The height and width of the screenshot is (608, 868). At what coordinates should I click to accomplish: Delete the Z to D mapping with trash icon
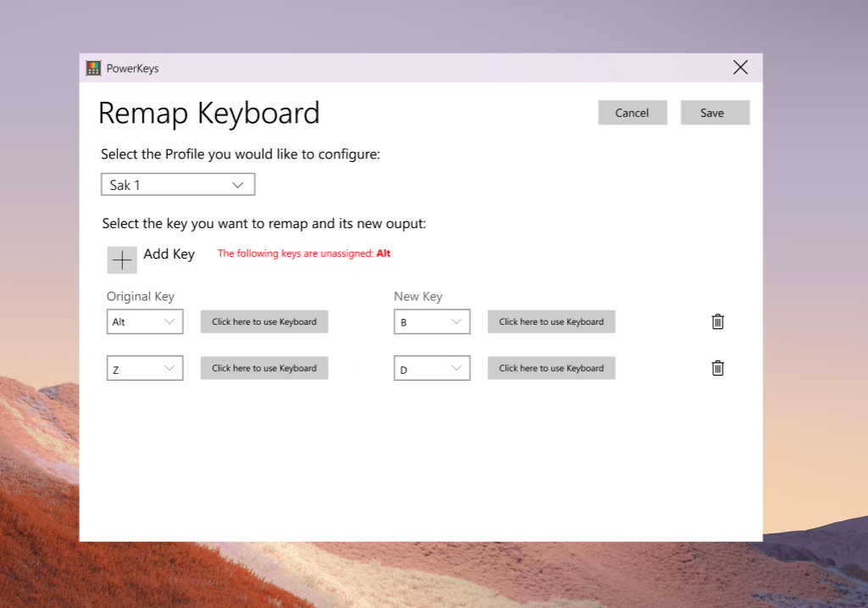coord(717,368)
